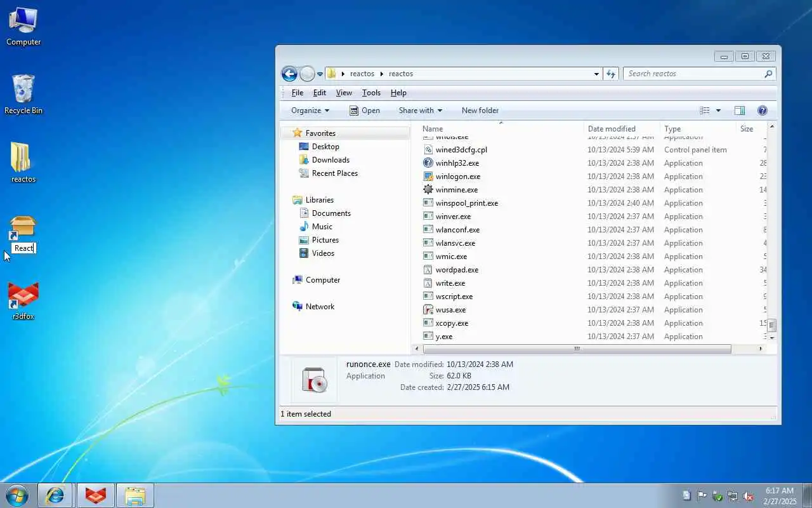Open Recent Places in Favorites
The width and height of the screenshot is (812, 508).
[335, 173]
